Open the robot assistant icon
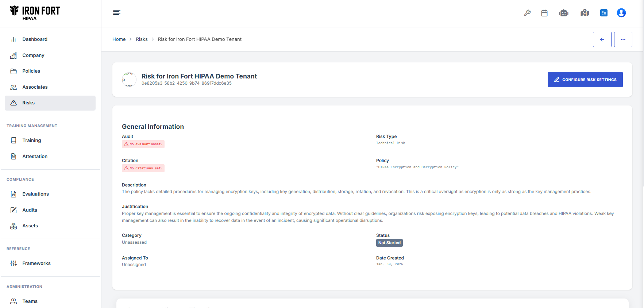The width and height of the screenshot is (644, 308). pyautogui.click(x=564, y=13)
